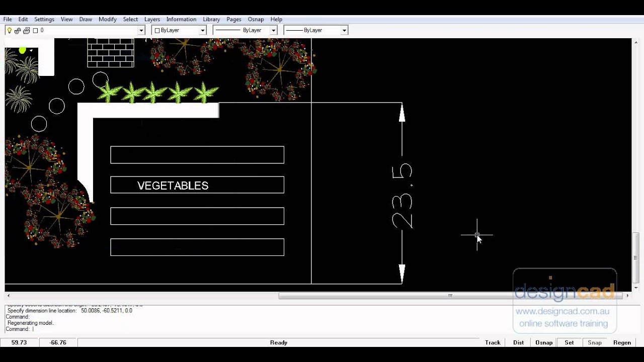
Task: Click Set in the status bar
Action: pyautogui.click(x=569, y=342)
